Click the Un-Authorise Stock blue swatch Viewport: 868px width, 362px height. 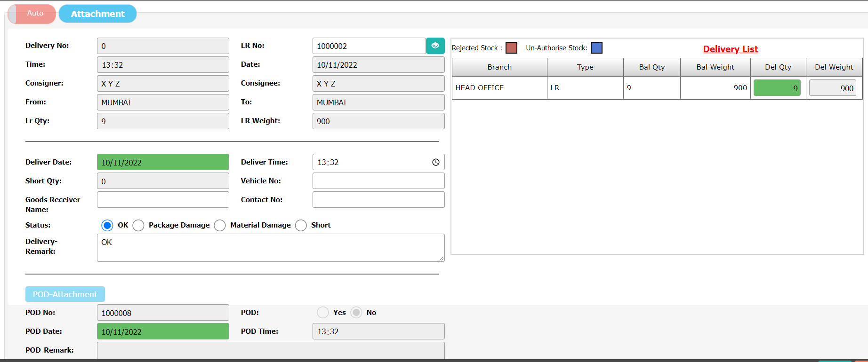tap(596, 48)
